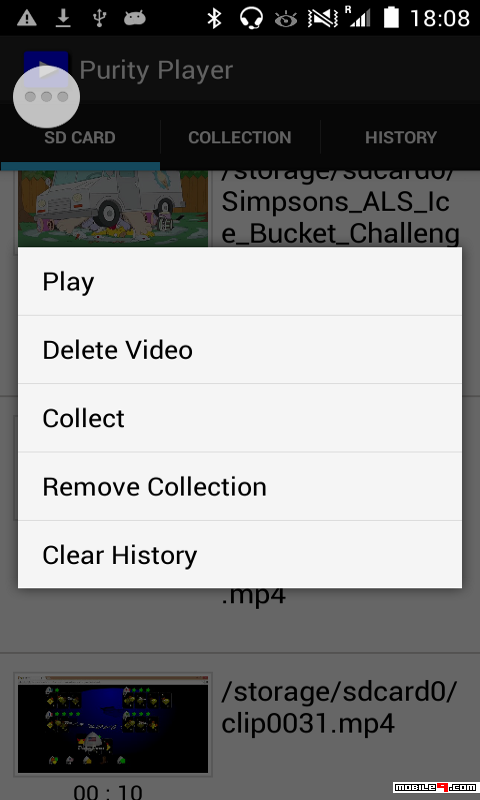Select Remove Collection option
This screenshot has width=480, height=800.
click(x=240, y=487)
